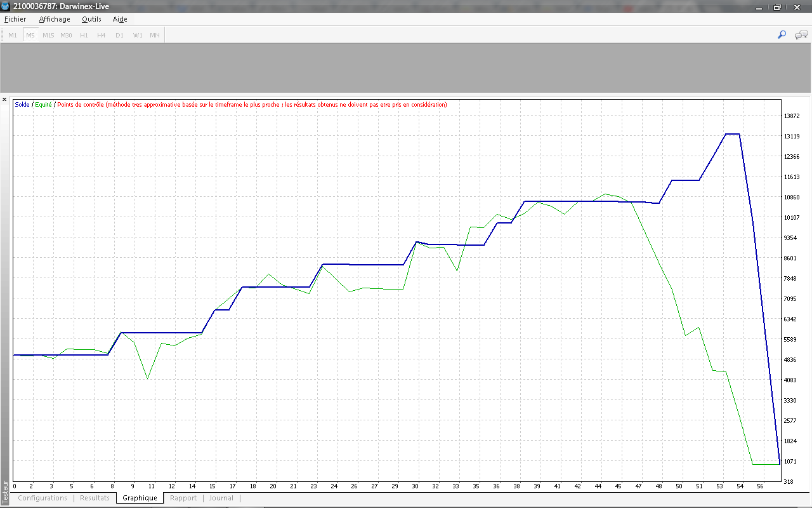Select the D1 daily timeframe
Viewport: 812px width, 508px height.
[x=119, y=35]
